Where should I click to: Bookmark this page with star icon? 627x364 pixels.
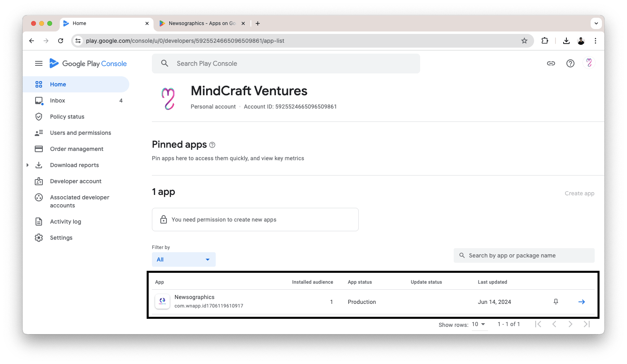click(524, 41)
